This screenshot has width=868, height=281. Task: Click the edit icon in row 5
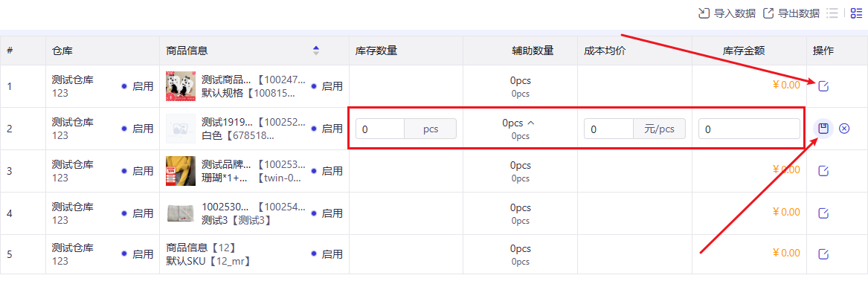pyautogui.click(x=823, y=254)
